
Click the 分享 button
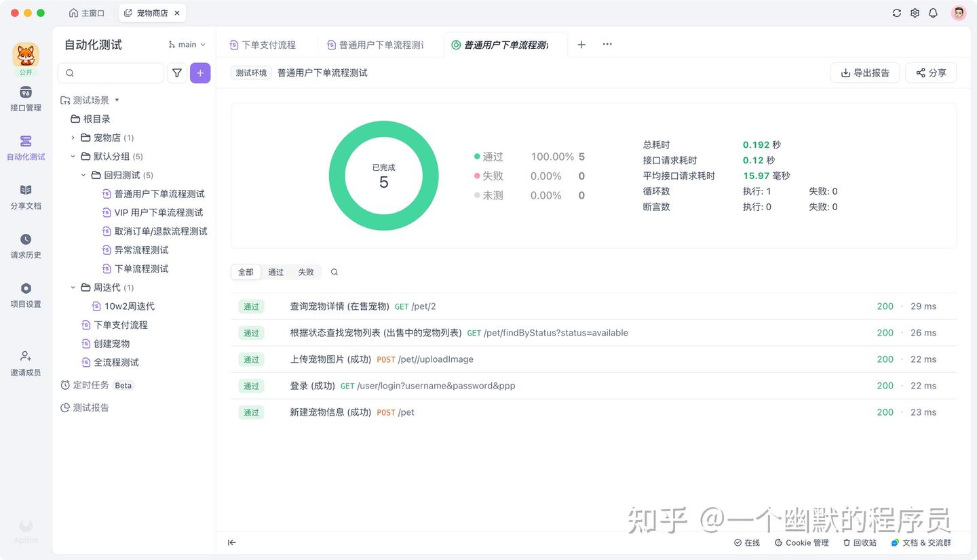(x=931, y=73)
